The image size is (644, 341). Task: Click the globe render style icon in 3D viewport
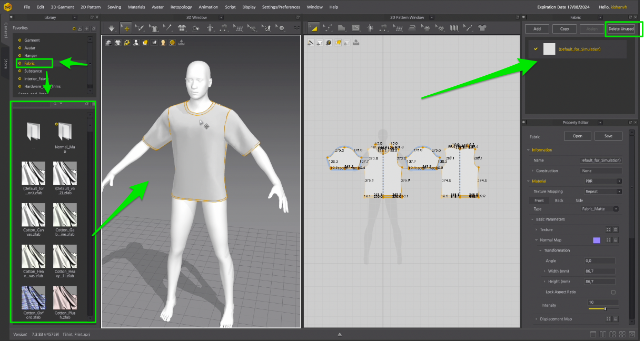click(172, 43)
